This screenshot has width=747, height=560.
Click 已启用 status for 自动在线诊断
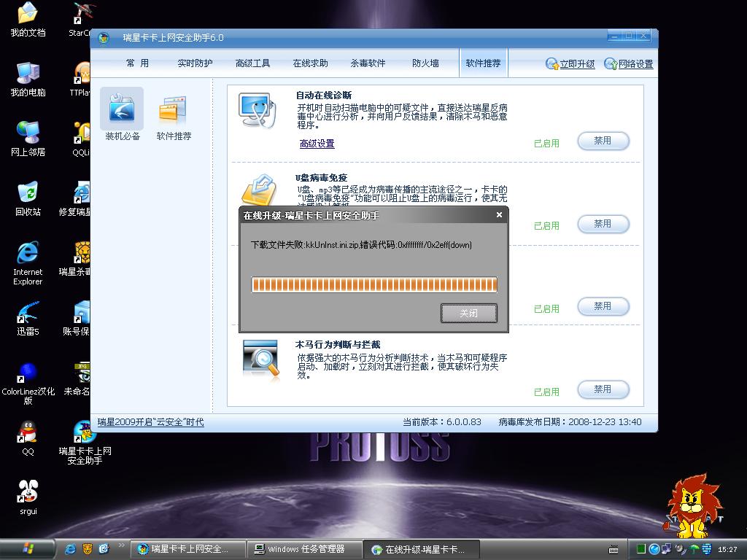546,144
